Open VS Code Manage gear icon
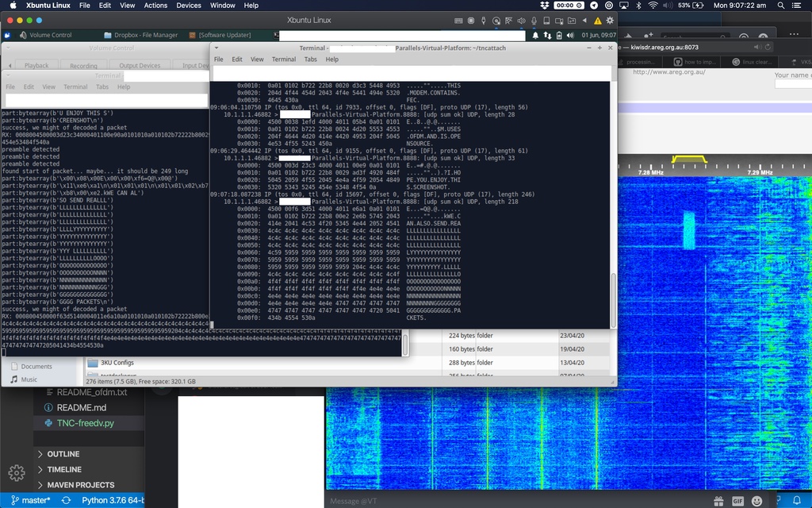 coord(17,473)
